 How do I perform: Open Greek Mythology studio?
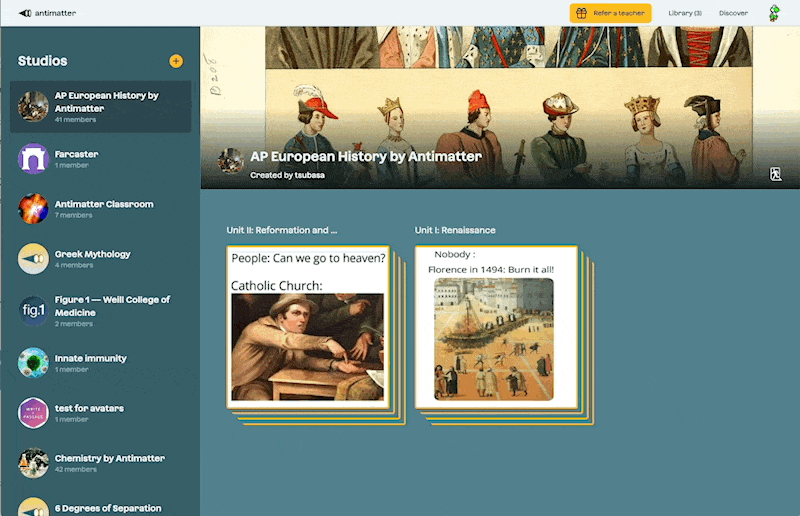[x=101, y=258]
